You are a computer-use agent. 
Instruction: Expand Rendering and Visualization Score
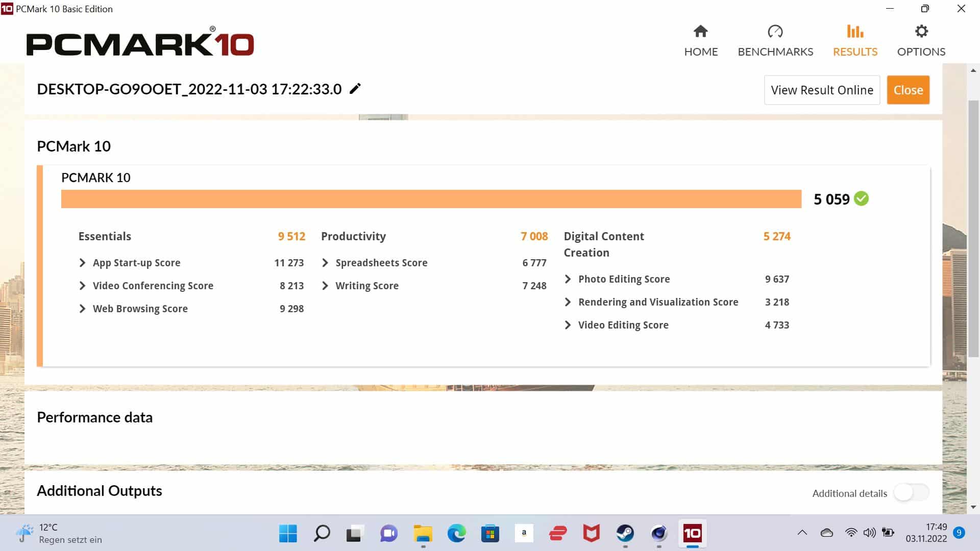click(x=568, y=302)
